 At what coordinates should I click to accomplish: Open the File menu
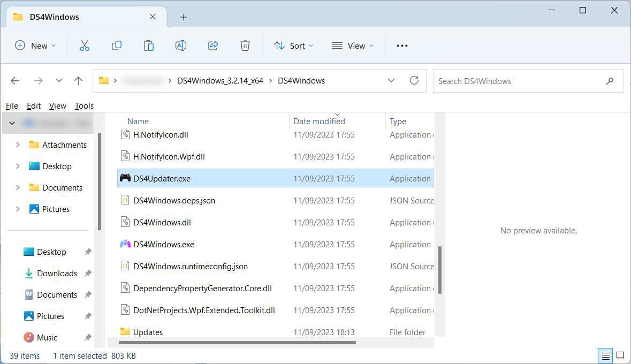tap(12, 105)
